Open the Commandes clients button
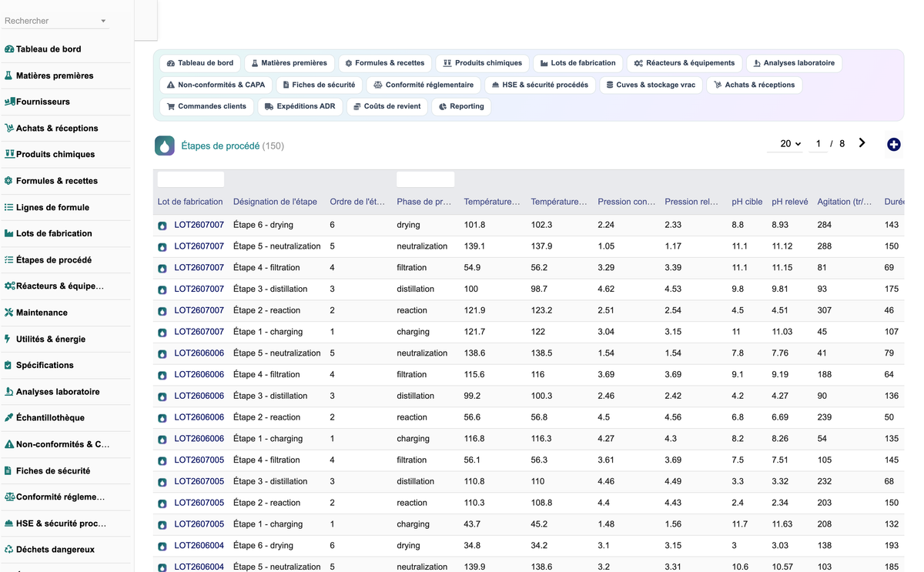Viewport: 924px width, 572px height. tap(206, 106)
